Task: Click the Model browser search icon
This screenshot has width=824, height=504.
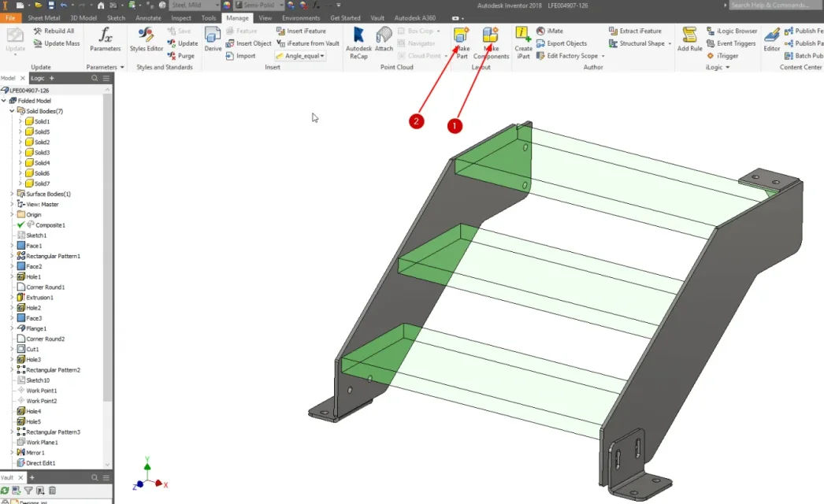Action: 95,78
